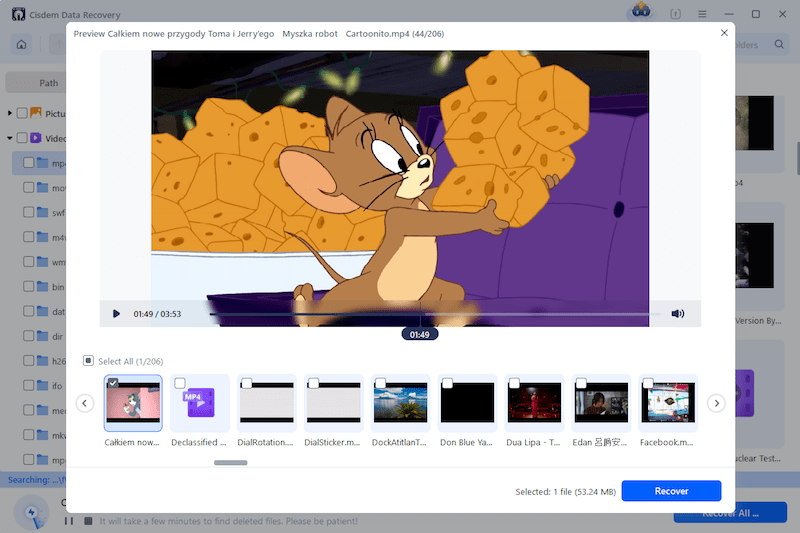800x533 pixels.
Task: Select the DialSticker video thumbnail
Action: click(334, 402)
